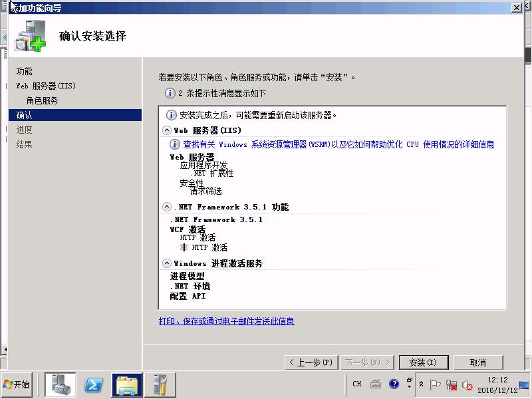
Task: Select 角色服务 step in sidebar
Action: click(x=42, y=100)
